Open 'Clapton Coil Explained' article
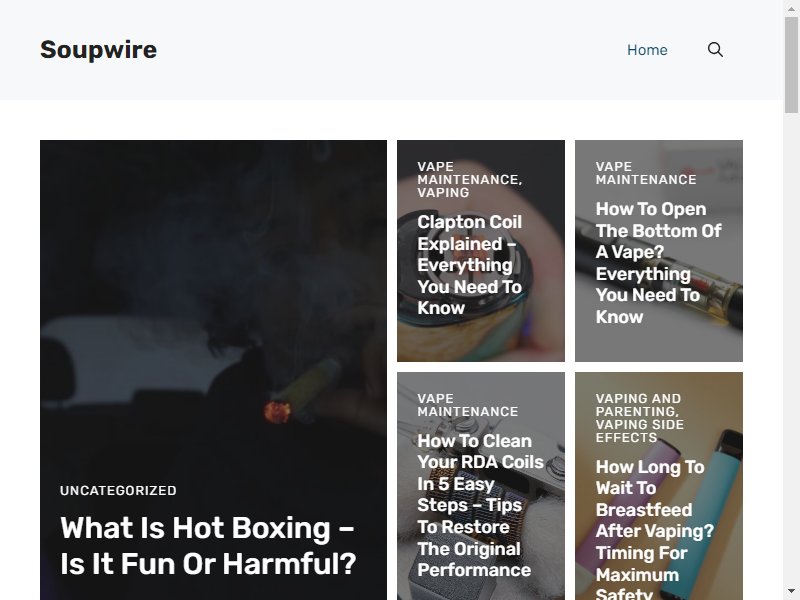800x600 pixels. [x=470, y=265]
